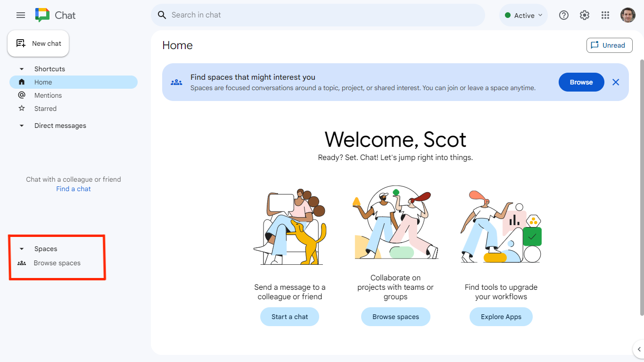Click the profile avatar in the corner
The width and height of the screenshot is (644, 362).
pyautogui.click(x=628, y=15)
